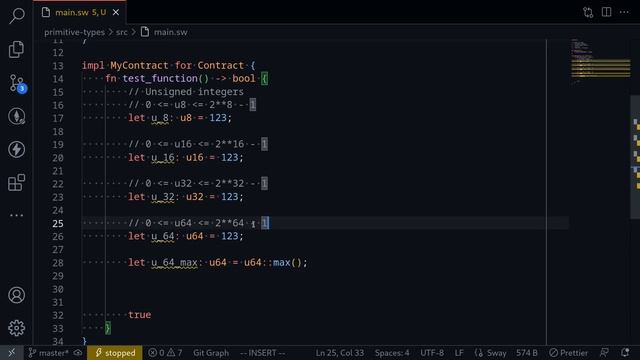Place cursor on u_8 variable name
The height and width of the screenshot is (360, 640).
[x=160, y=118]
